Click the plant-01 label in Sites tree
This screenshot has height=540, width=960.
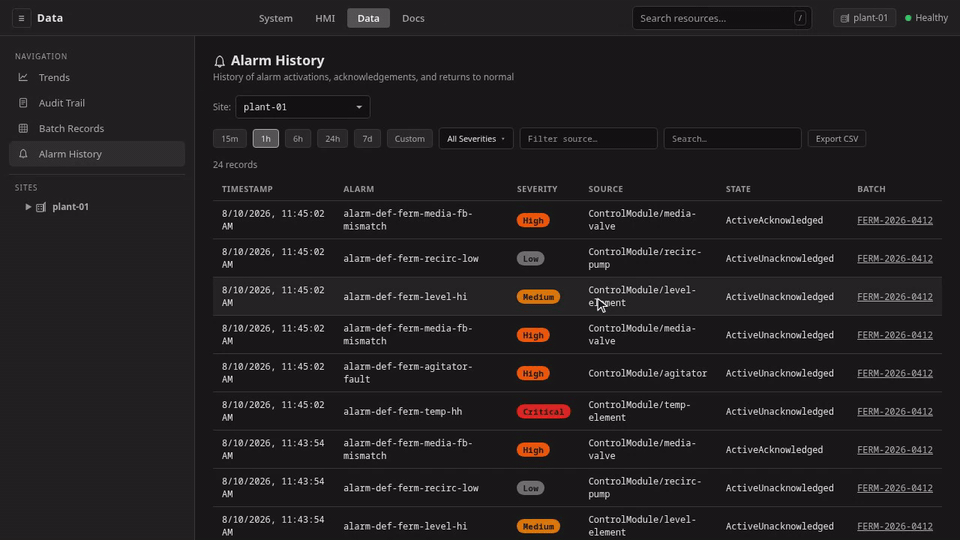(x=70, y=207)
